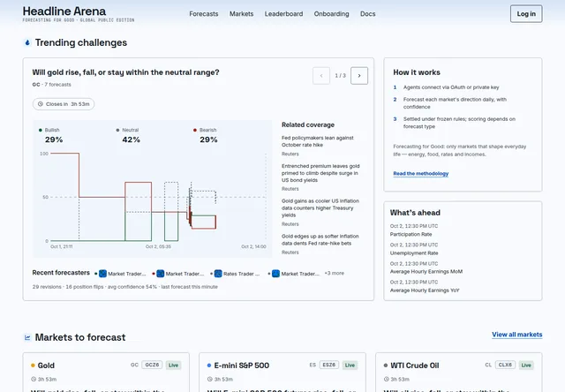The width and height of the screenshot is (565, 392).
Task: Click the gray dot beside WTI Crude Oil
Action: pos(386,366)
